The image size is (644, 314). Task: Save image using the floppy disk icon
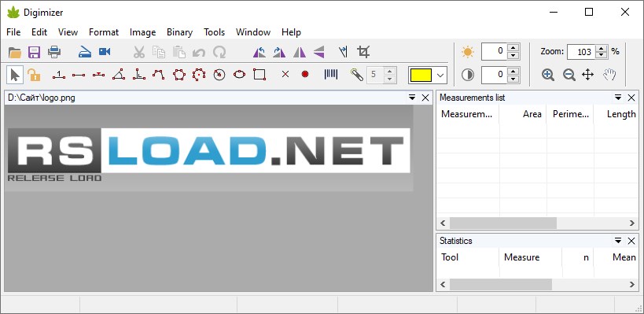coord(34,52)
